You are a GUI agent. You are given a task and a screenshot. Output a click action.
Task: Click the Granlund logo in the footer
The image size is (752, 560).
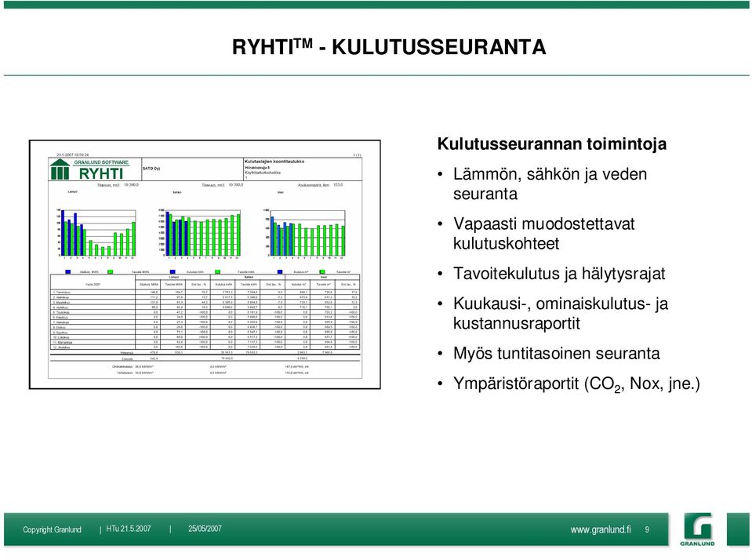[697, 529]
